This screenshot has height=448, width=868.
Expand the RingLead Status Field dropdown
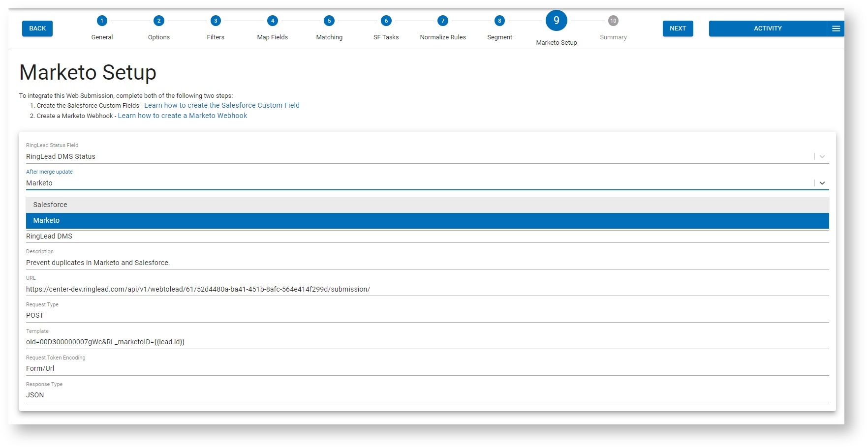(821, 156)
